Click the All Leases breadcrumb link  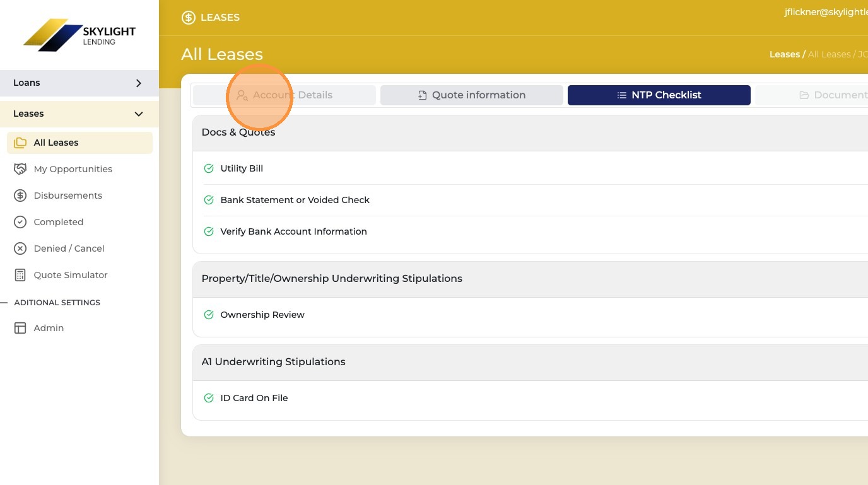830,54
